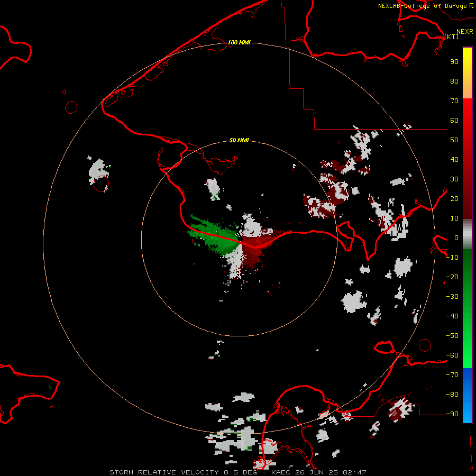This screenshot has width=476, height=476.
Task: Click the green inbound velocity patch near radar center
Action: (216, 236)
